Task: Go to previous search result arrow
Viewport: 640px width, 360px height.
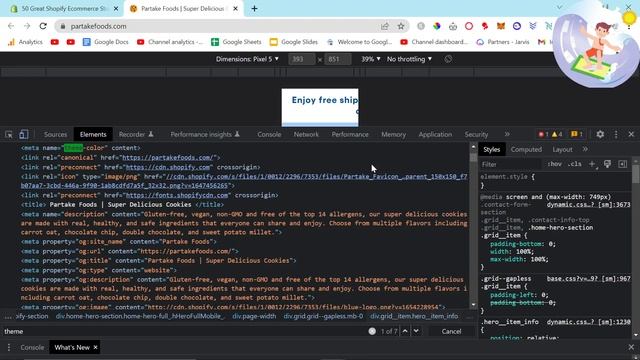Action: pyautogui.click(x=405, y=331)
